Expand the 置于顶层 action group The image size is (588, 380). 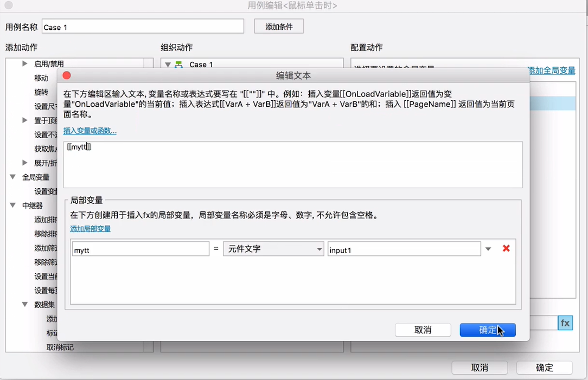click(25, 120)
